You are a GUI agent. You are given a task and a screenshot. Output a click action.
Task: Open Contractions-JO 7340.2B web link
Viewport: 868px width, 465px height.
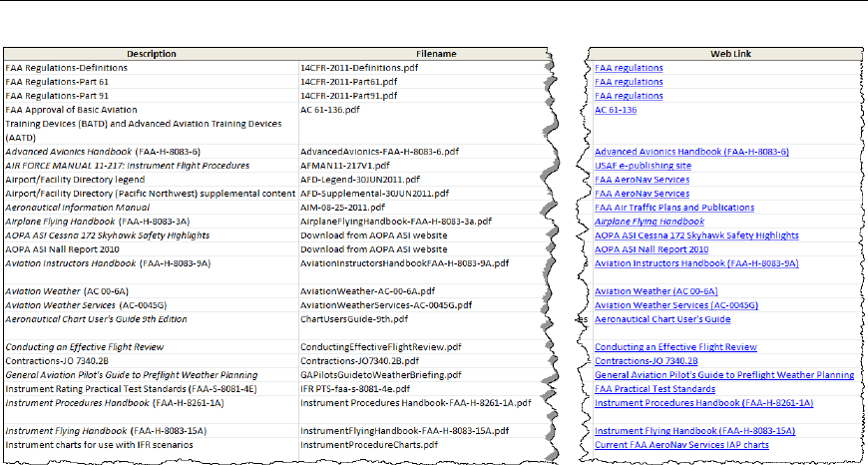point(647,361)
